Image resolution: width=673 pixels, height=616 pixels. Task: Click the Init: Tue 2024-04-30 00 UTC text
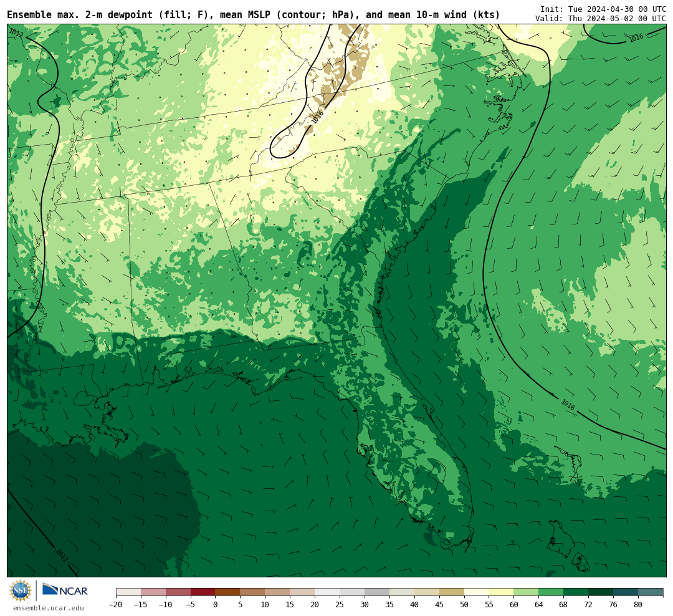pyautogui.click(x=603, y=9)
